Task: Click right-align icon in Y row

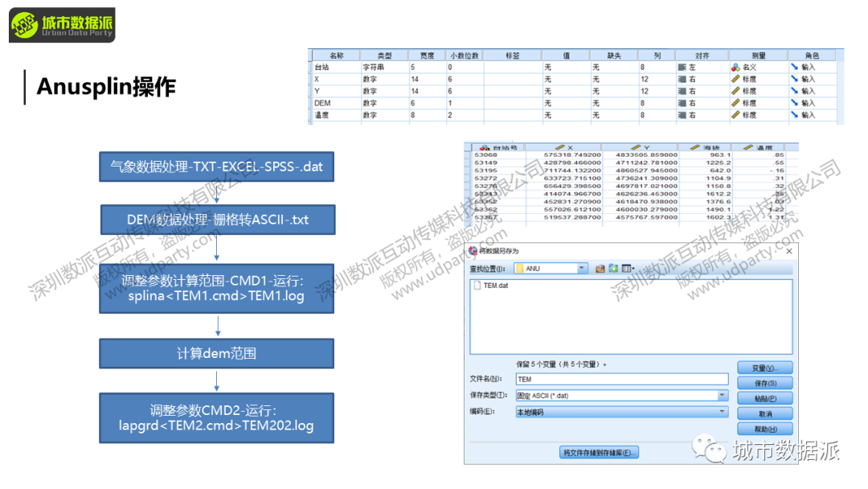Action: [682, 91]
